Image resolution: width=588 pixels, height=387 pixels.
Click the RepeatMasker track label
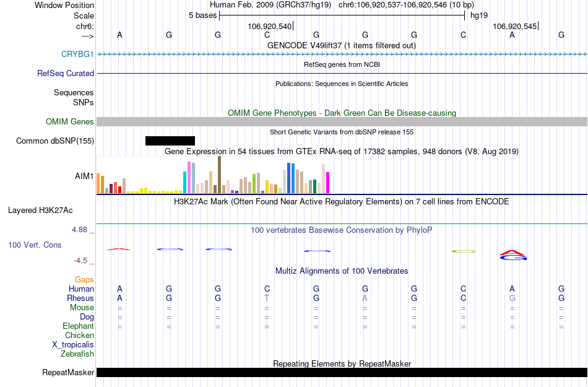pyautogui.click(x=68, y=372)
